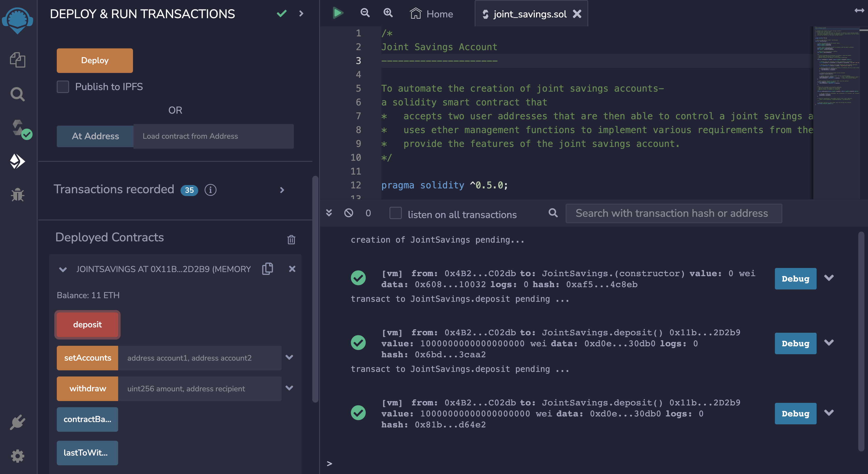Open the Plugin Manager plug icon
Screen dimensions: 868x474
18,422
